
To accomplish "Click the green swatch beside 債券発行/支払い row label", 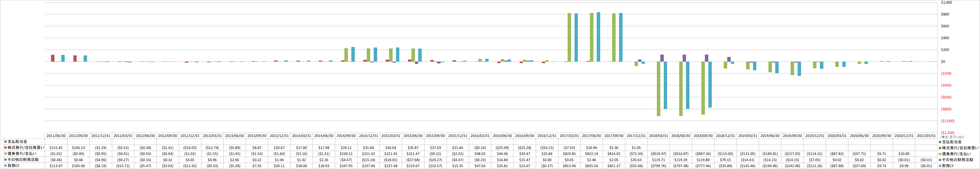I will (5, 154).
